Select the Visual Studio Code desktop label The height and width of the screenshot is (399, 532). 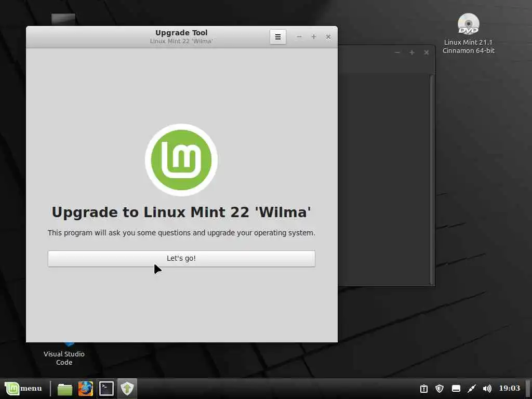tap(64, 358)
